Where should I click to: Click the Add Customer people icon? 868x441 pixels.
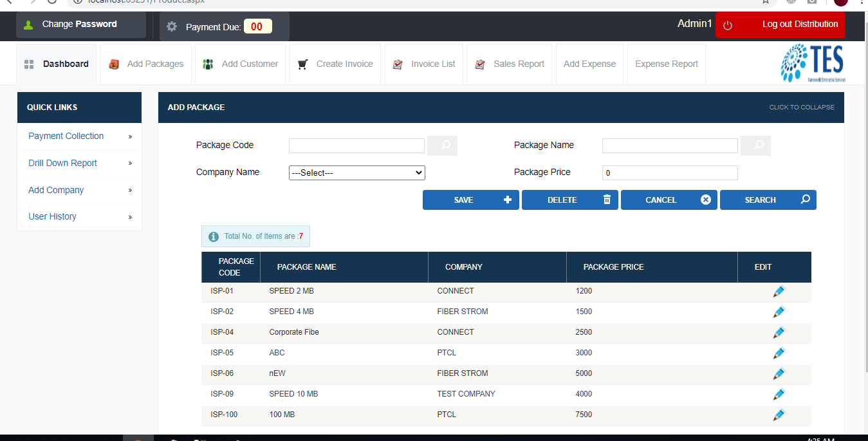(208, 64)
